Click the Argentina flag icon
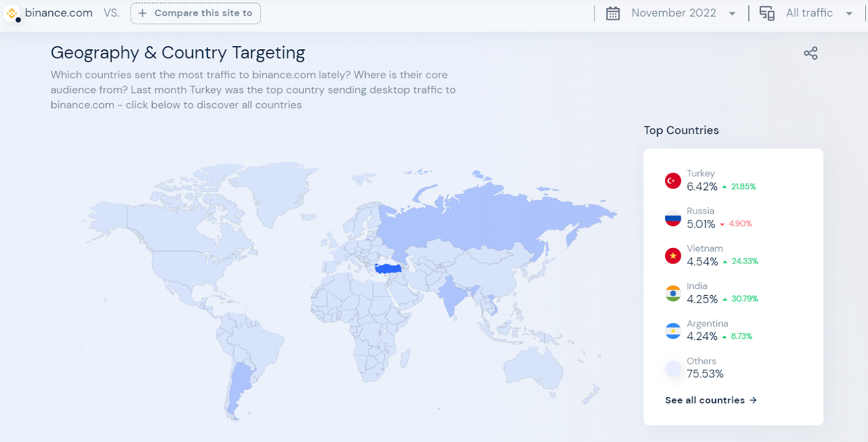Image resolution: width=868 pixels, height=442 pixels. pyautogui.click(x=673, y=331)
